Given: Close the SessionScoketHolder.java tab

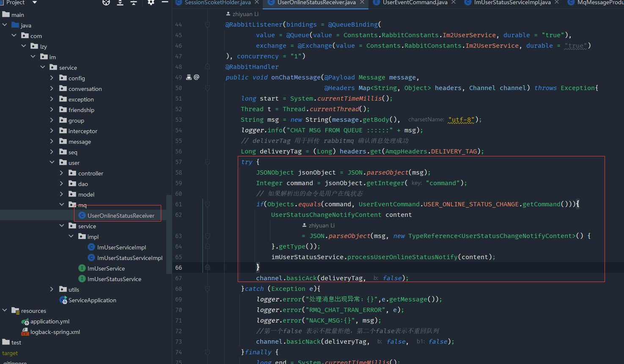Looking at the screenshot, I should click(257, 3).
